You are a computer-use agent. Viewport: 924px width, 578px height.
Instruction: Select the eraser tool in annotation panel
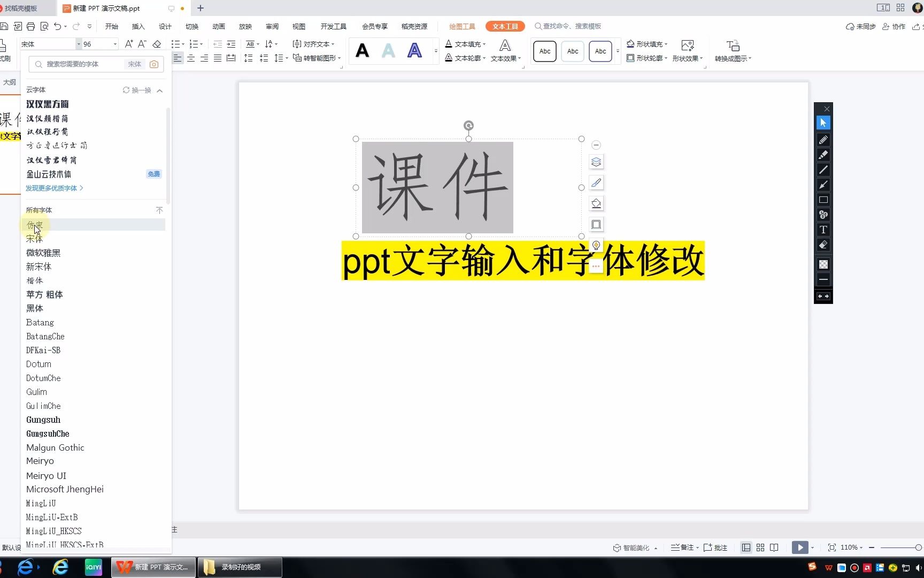click(x=823, y=245)
